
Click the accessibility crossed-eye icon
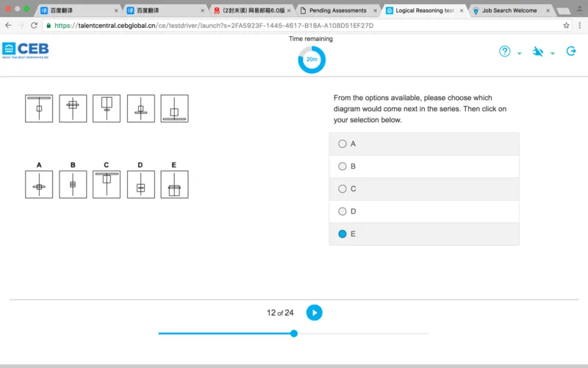pyautogui.click(x=538, y=52)
